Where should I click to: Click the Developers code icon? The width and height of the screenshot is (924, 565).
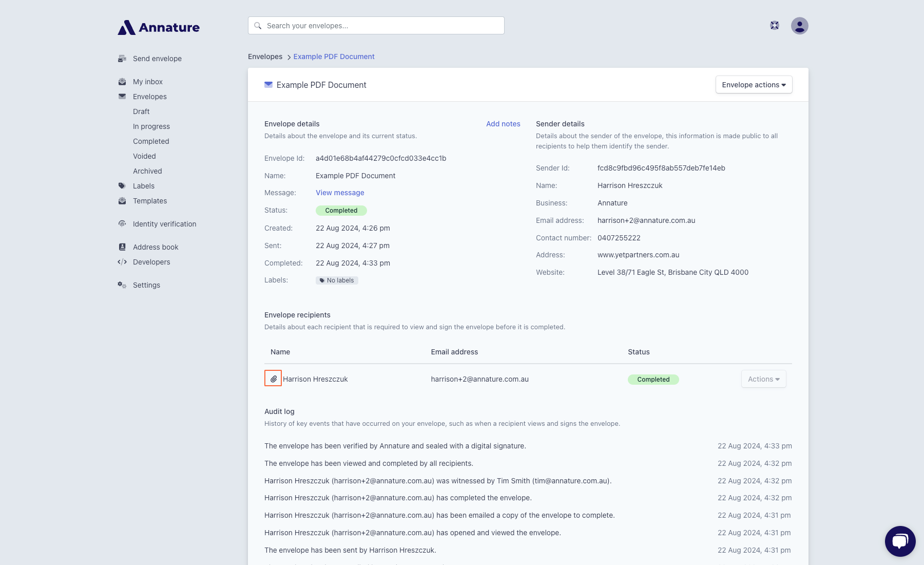(122, 262)
